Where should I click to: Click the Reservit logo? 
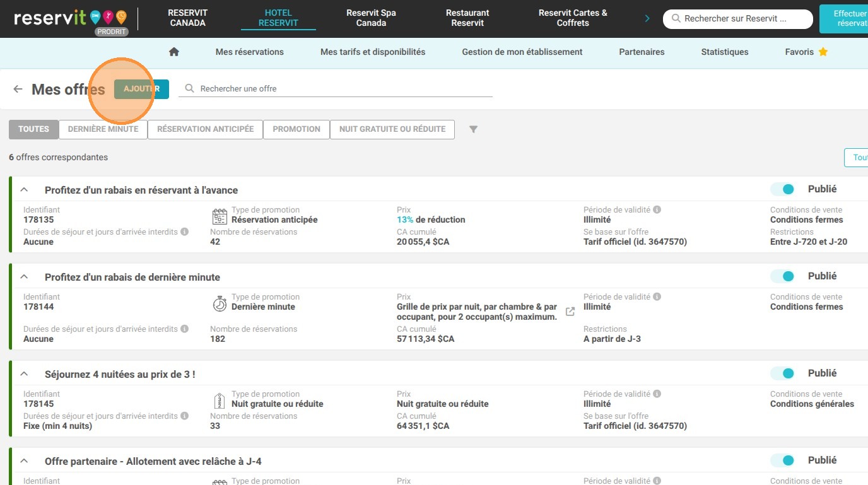(70, 18)
